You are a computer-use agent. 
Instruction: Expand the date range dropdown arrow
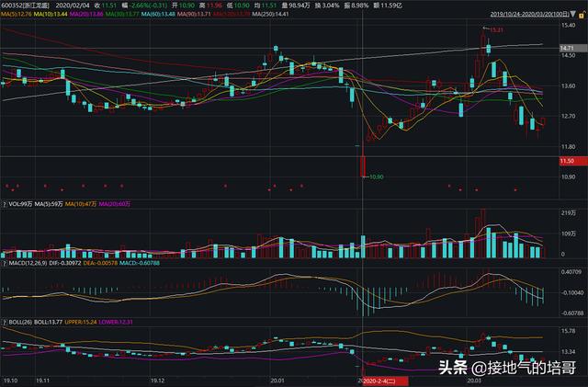tap(573, 15)
